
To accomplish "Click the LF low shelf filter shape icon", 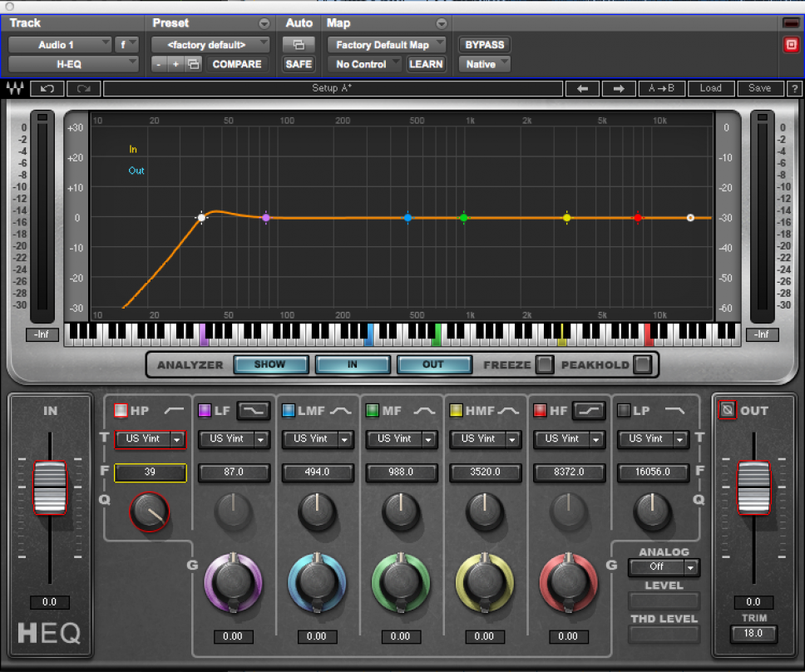I will coord(253,410).
